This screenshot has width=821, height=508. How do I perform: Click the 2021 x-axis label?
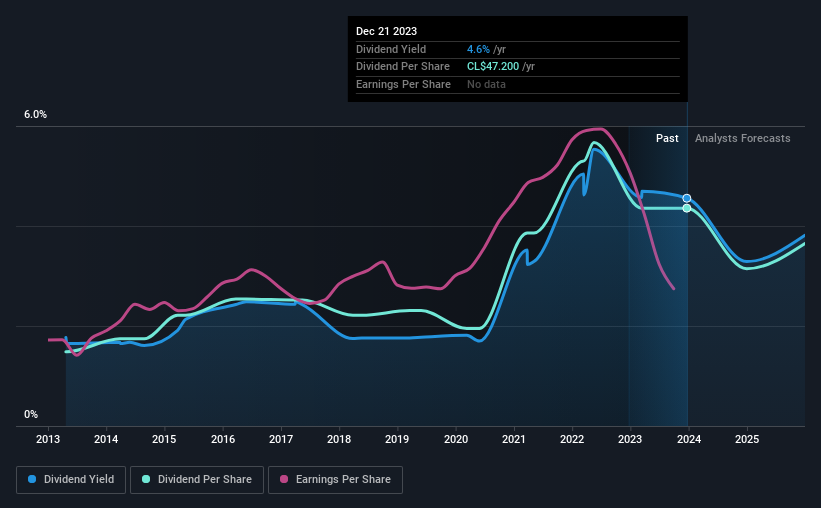pos(514,439)
